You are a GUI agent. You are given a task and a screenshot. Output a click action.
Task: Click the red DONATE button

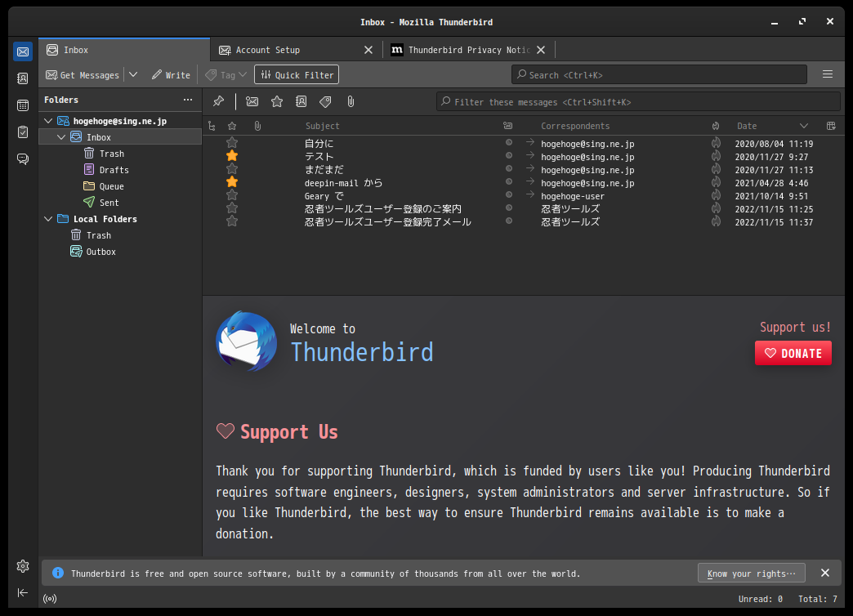coord(793,353)
